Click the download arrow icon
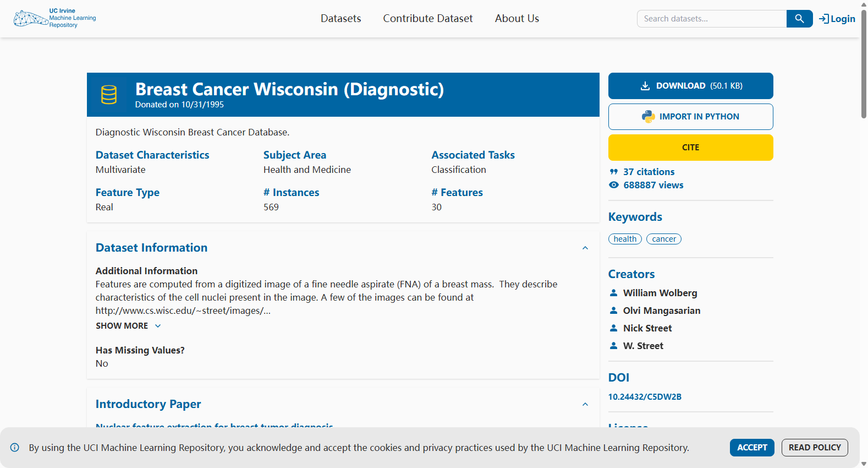 [645, 86]
